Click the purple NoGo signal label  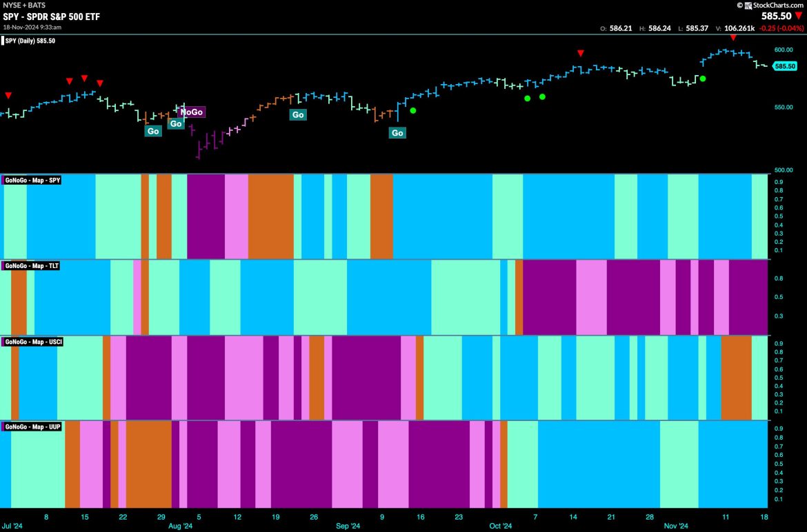tap(192, 112)
